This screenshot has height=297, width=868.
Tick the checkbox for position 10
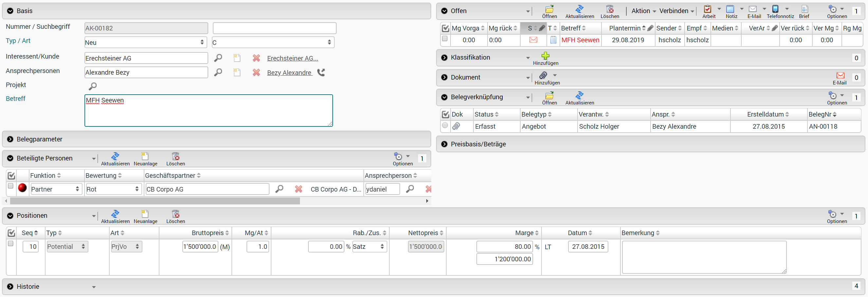click(10, 243)
